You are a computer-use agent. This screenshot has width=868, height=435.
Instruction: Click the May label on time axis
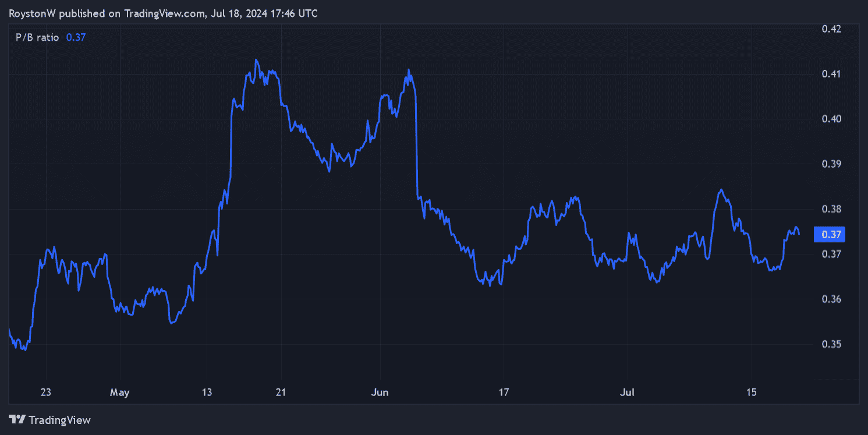tap(119, 392)
